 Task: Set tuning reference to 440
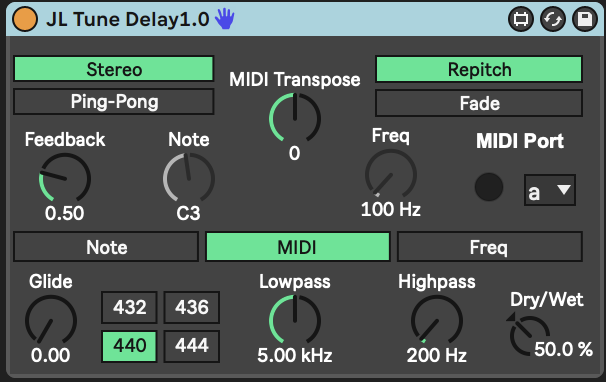129,346
